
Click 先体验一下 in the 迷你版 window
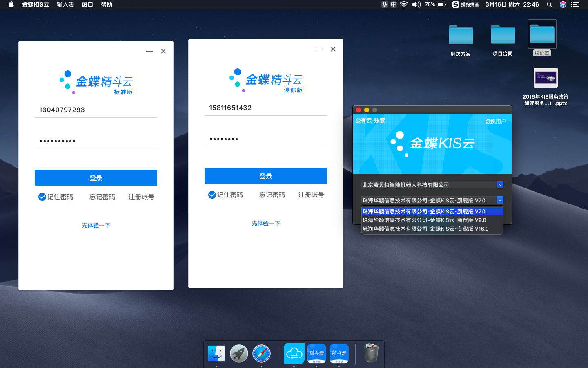[266, 223]
